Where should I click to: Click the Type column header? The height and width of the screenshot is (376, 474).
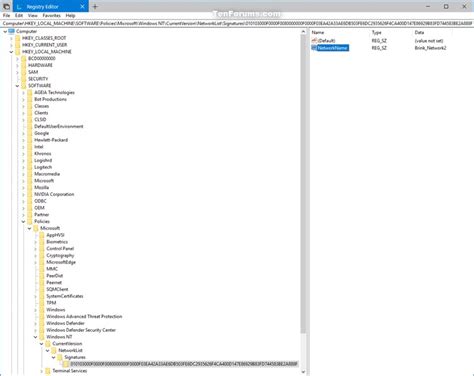point(376,33)
